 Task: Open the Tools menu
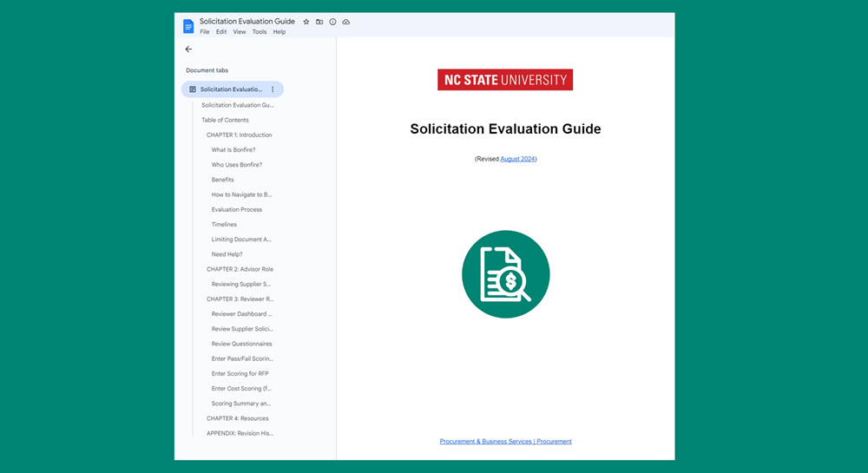pyautogui.click(x=259, y=32)
